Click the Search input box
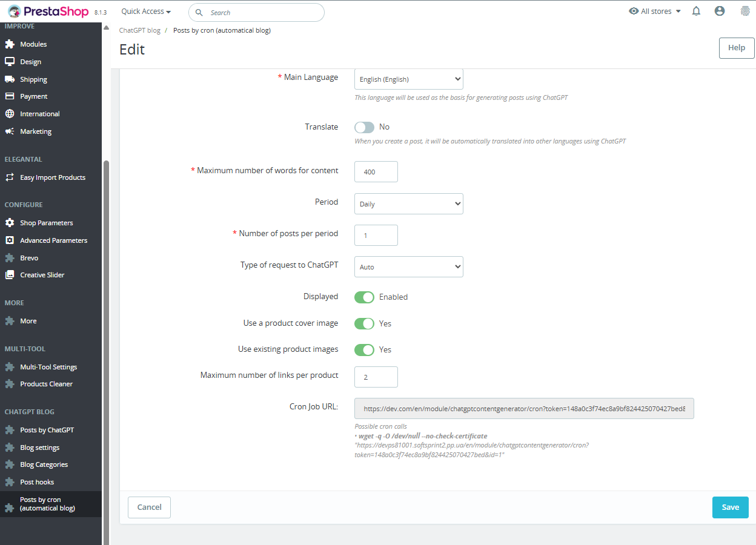This screenshot has height=545, width=756. (x=256, y=13)
